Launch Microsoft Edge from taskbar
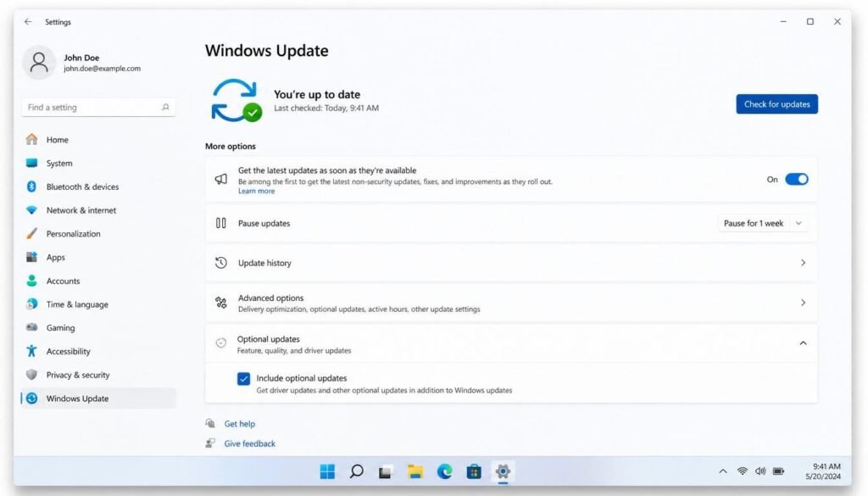The width and height of the screenshot is (868, 496). (x=444, y=471)
